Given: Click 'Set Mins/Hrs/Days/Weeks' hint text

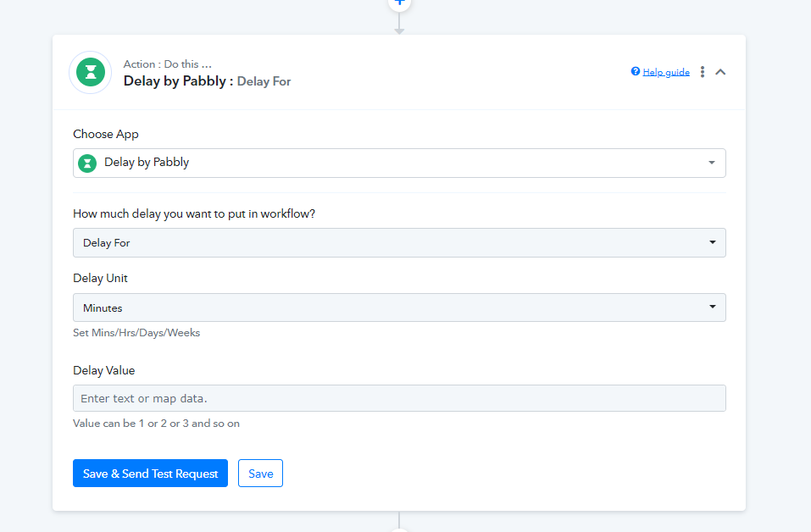Looking at the screenshot, I should tap(136, 333).
